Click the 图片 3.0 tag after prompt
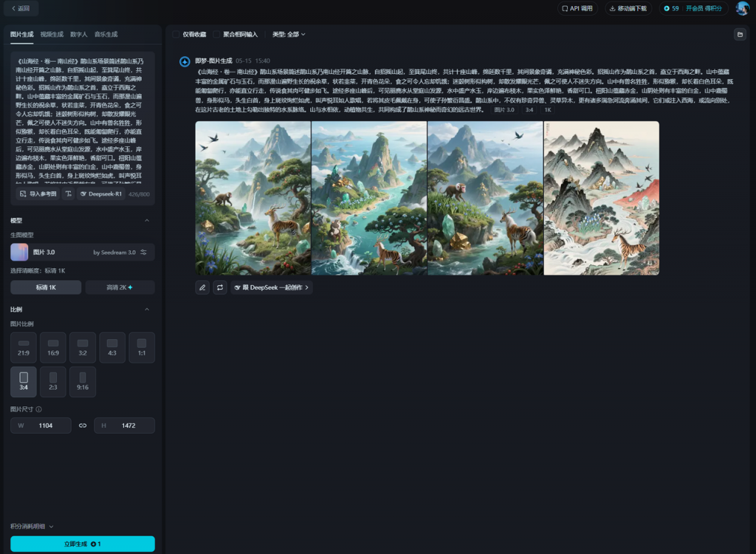 (x=504, y=110)
